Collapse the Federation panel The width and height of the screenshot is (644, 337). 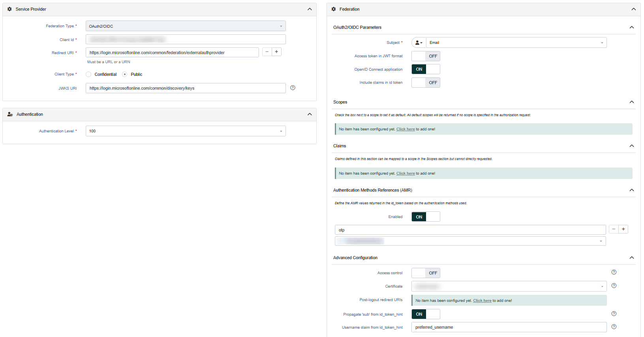(634, 9)
